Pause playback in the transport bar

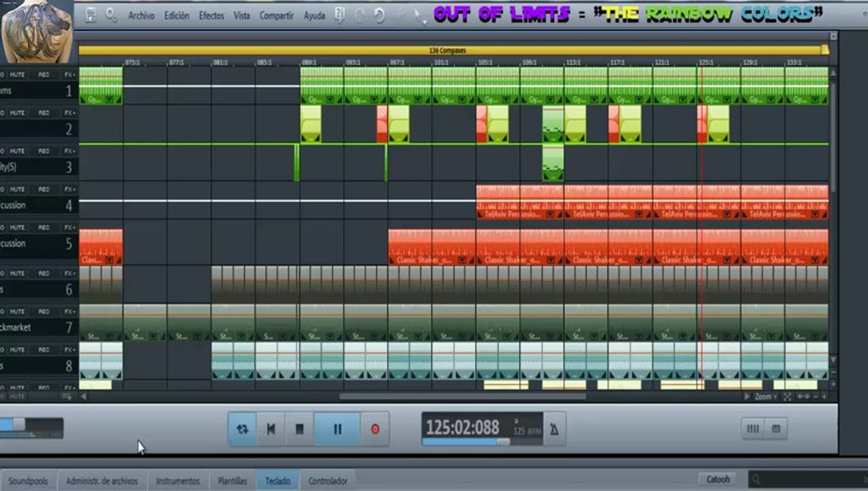click(x=337, y=429)
